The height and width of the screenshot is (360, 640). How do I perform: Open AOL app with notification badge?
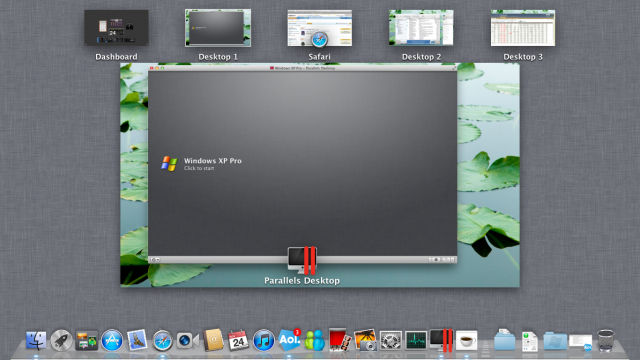[289, 340]
